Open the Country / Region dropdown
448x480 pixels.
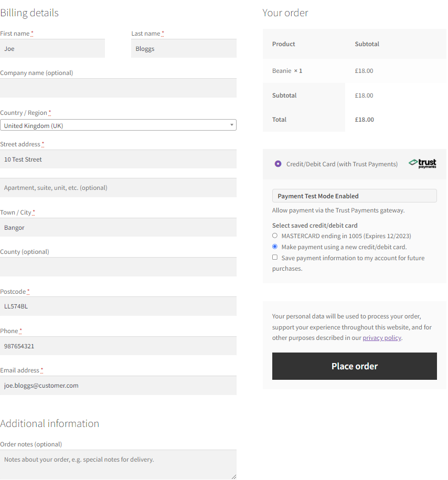click(x=118, y=125)
